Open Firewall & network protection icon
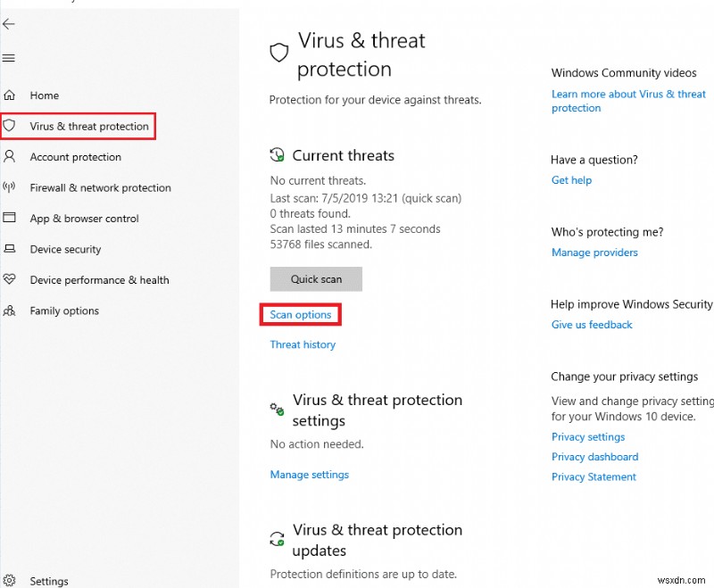 click(11, 187)
